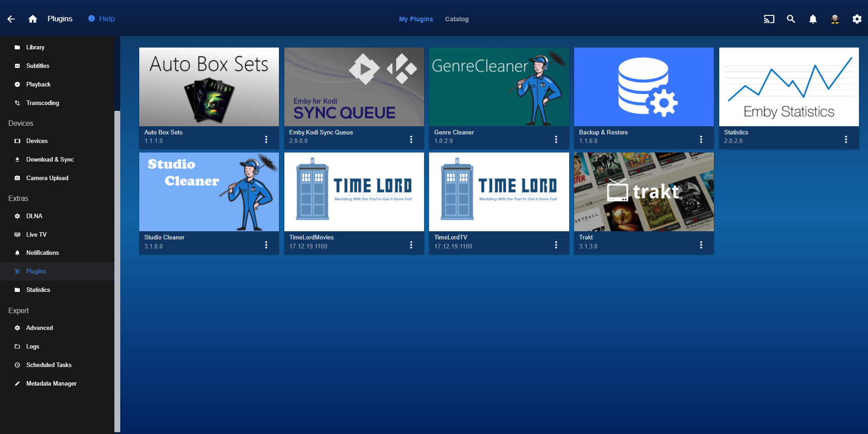
Task: Click the Download & Sync download icon
Action: [x=17, y=159]
